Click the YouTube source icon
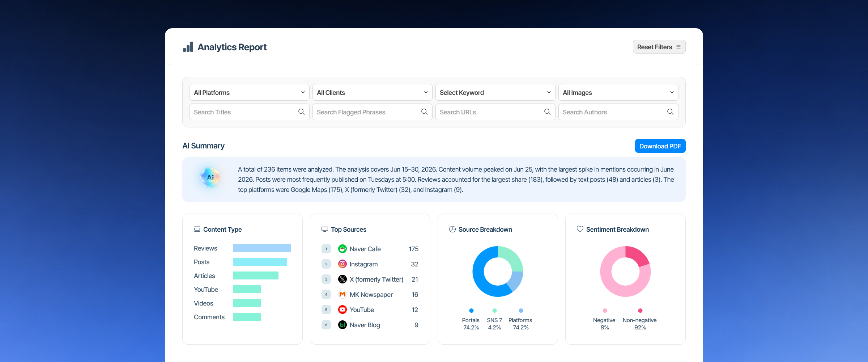This screenshot has width=868, height=362. pos(342,310)
